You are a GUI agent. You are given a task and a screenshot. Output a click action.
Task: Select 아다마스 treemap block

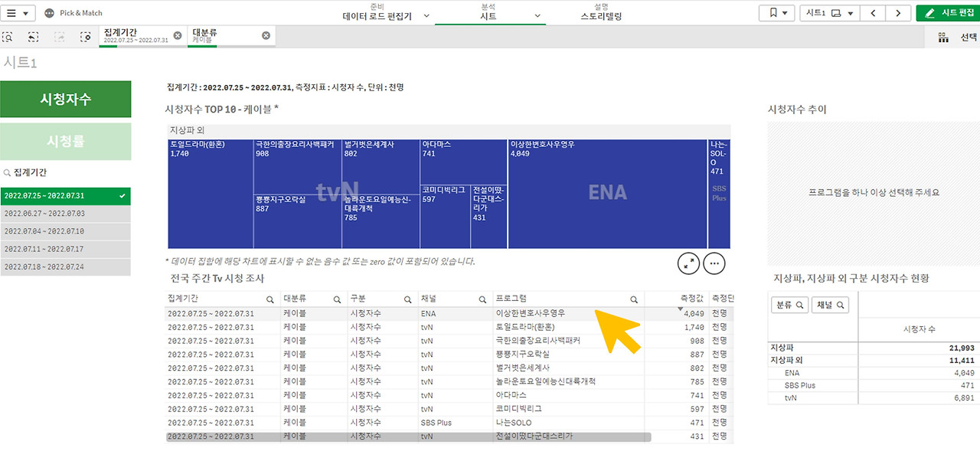tap(464, 162)
